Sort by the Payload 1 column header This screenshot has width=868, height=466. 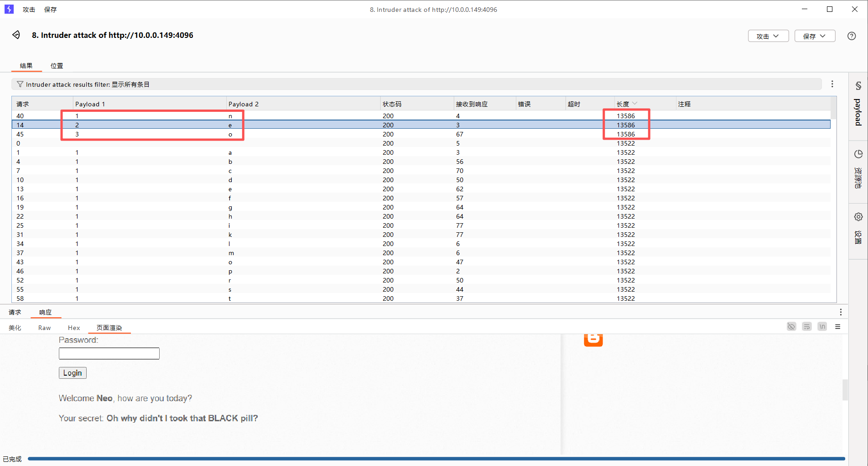coord(150,104)
